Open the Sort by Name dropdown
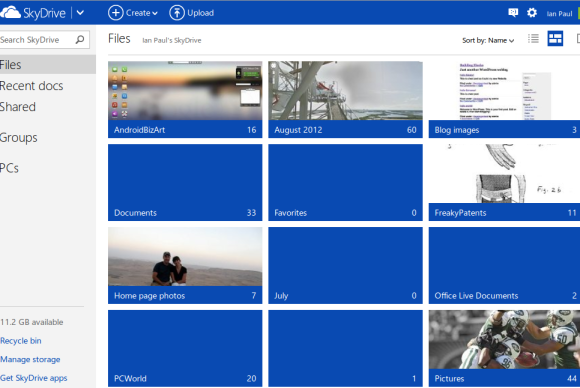This screenshot has width=580, height=388. (488, 40)
